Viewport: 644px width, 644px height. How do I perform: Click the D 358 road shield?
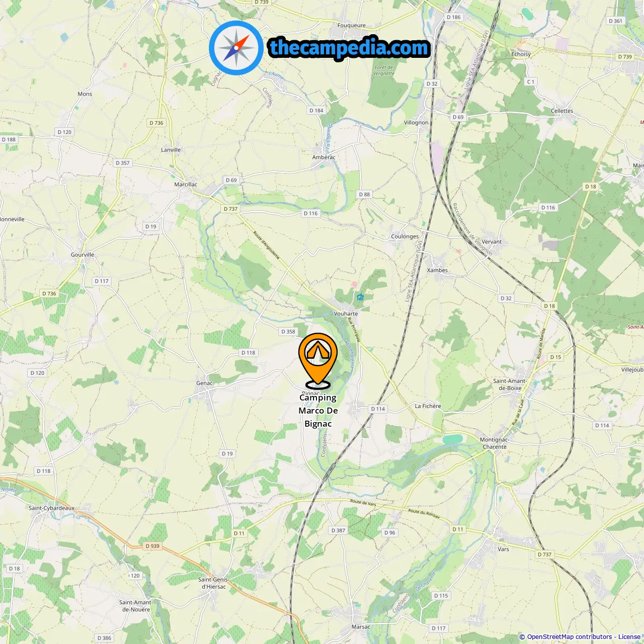pos(288,332)
